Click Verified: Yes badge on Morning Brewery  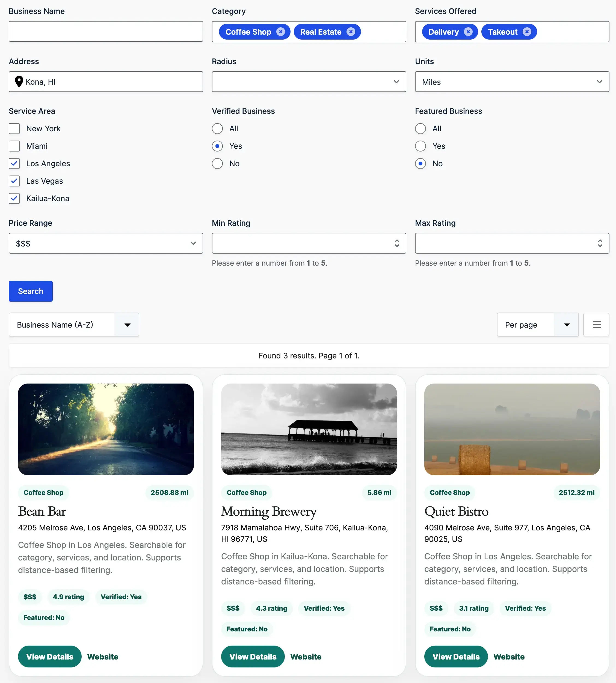point(324,608)
